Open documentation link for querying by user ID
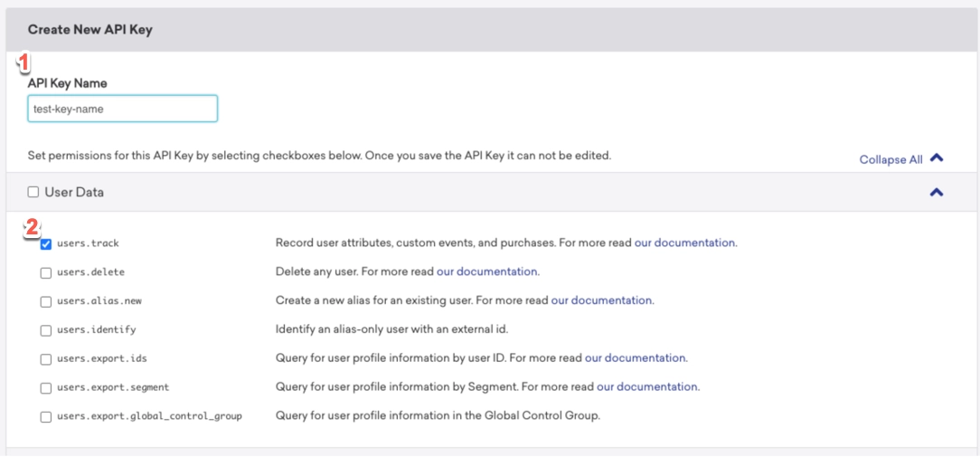 [x=636, y=357]
